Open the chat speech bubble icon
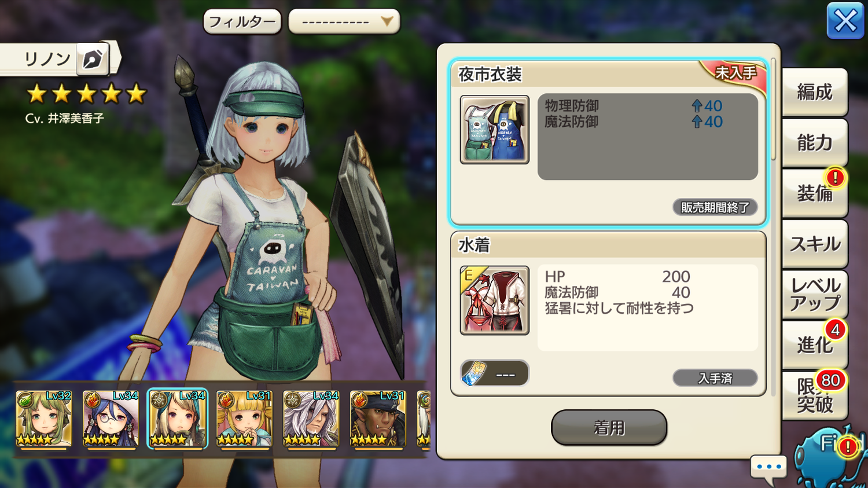The width and height of the screenshot is (868, 488). click(x=768, y=468)
